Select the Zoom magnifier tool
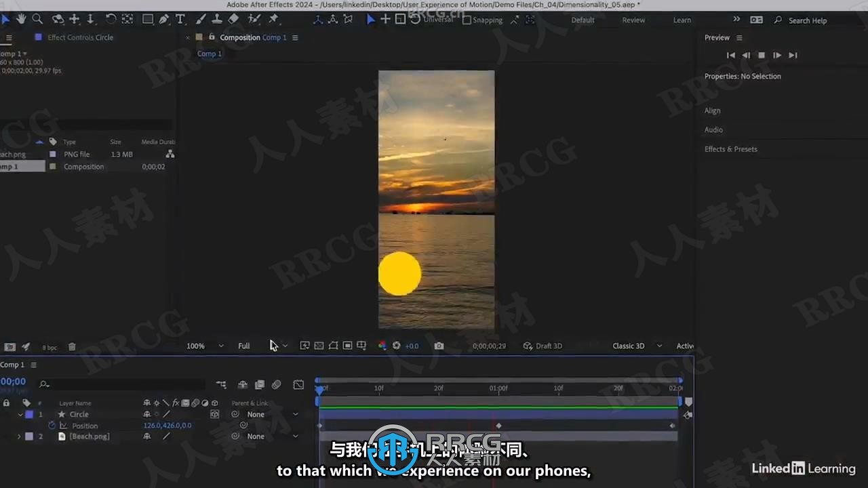Viewport: 868px width, 488px height. pyautogui.click(x=38, y=19)
